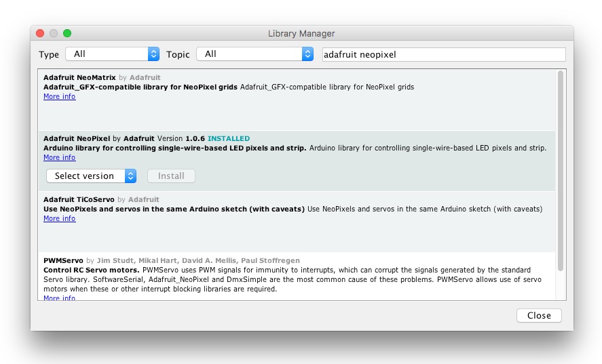This screenshot has height=364, width=602.
Task: Click the green zoom window button
Action: pyautogui.click(x=67, y=33)
